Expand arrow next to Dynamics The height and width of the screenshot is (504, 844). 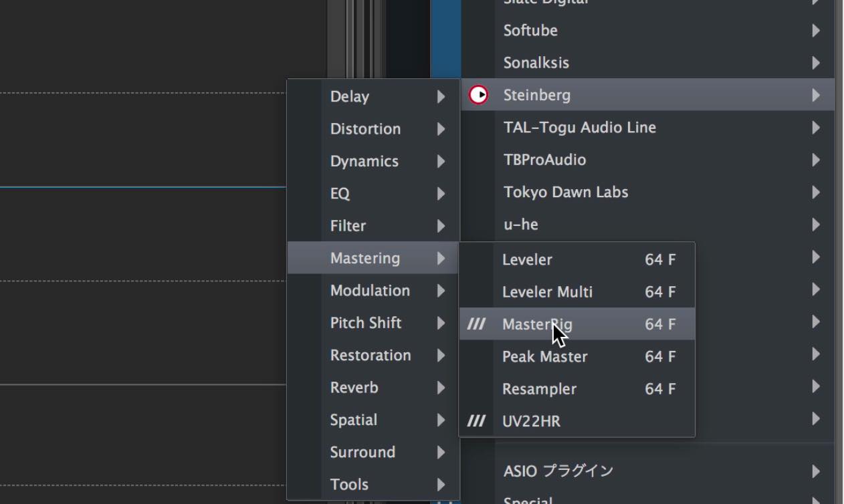pyautogui.click(x=441, y=161)
